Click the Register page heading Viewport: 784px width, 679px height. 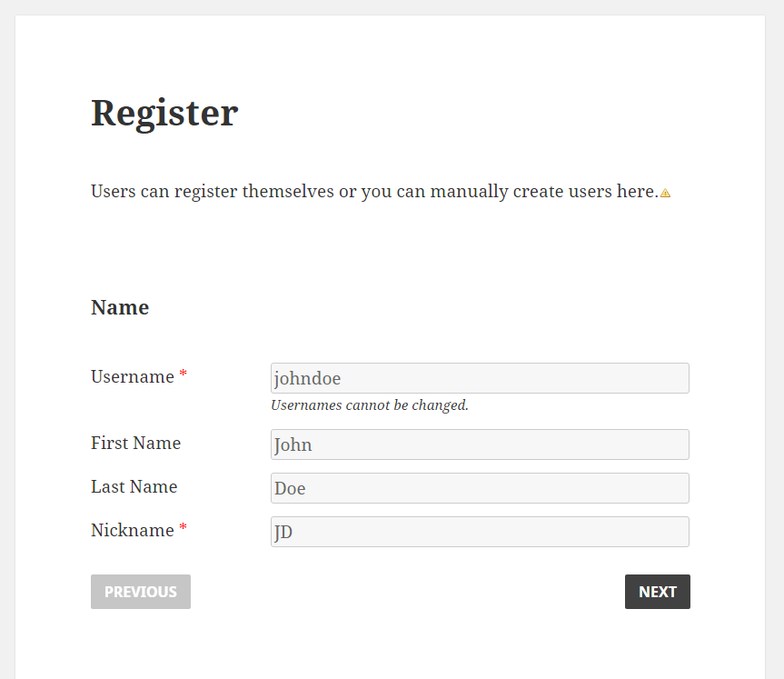(x=164, y=113)
